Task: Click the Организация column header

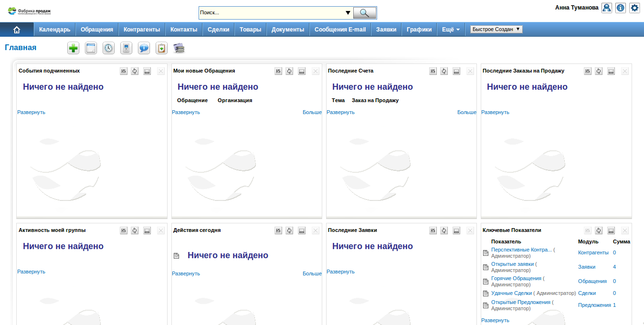Action: tap(235, 100)
